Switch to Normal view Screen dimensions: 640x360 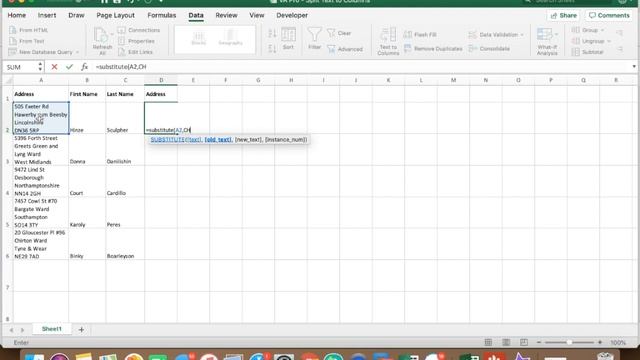point(488,342)
